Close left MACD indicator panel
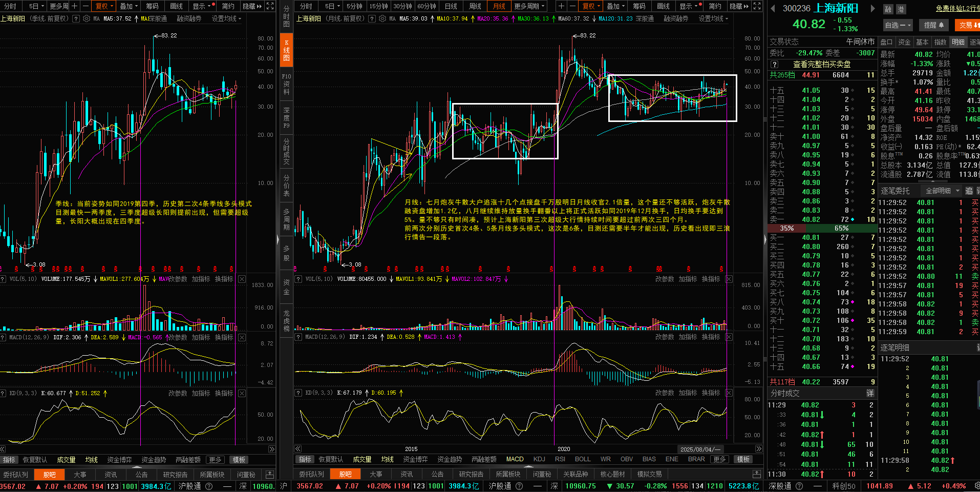 tap(242, 337)
